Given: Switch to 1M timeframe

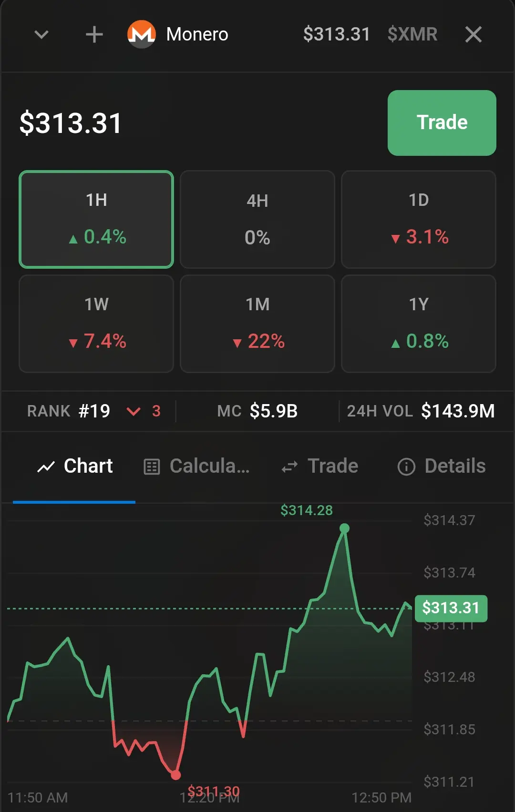Looking at the screenshot, I should [257, 324].
